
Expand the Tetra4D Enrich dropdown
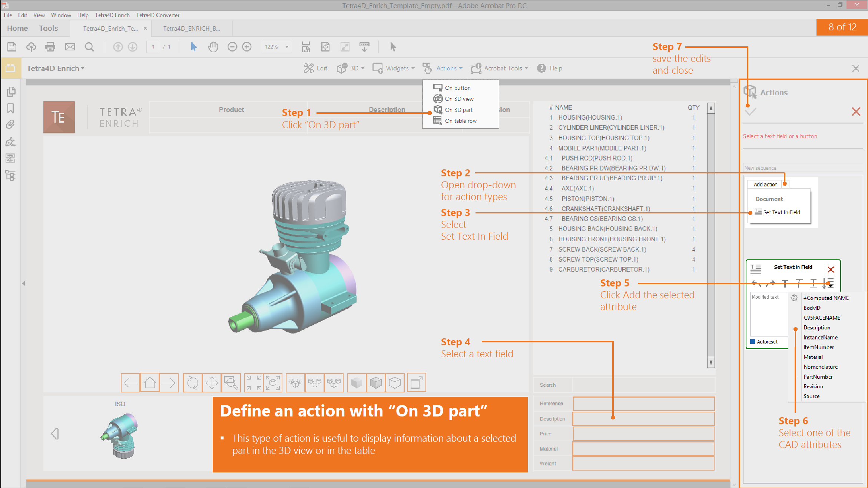[56, 68]
